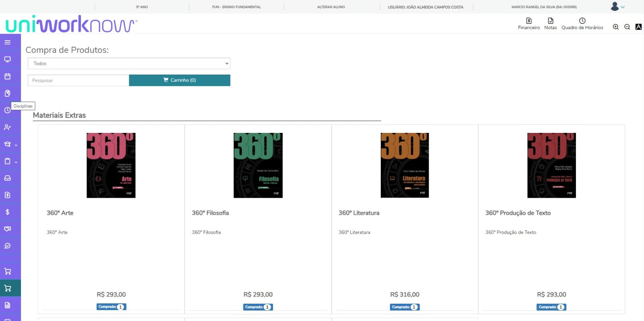Image resolution: width=644 pixels, height=321 pixels.
Task: Expand the chevron beside the graduation cap icon
Action: 16,145
